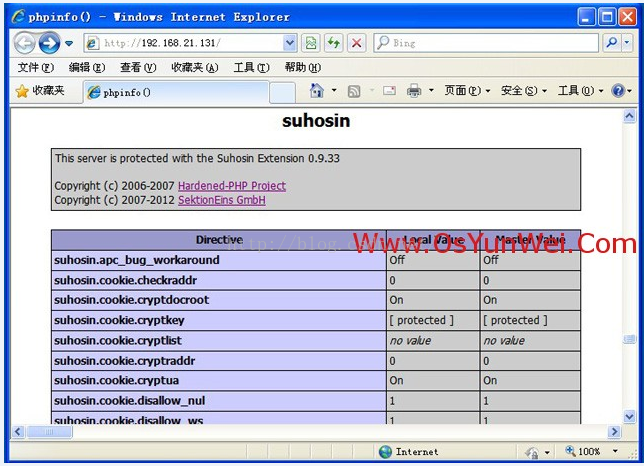Open the 文件(F) menu
Screen dimensions: 644x466
36,67
